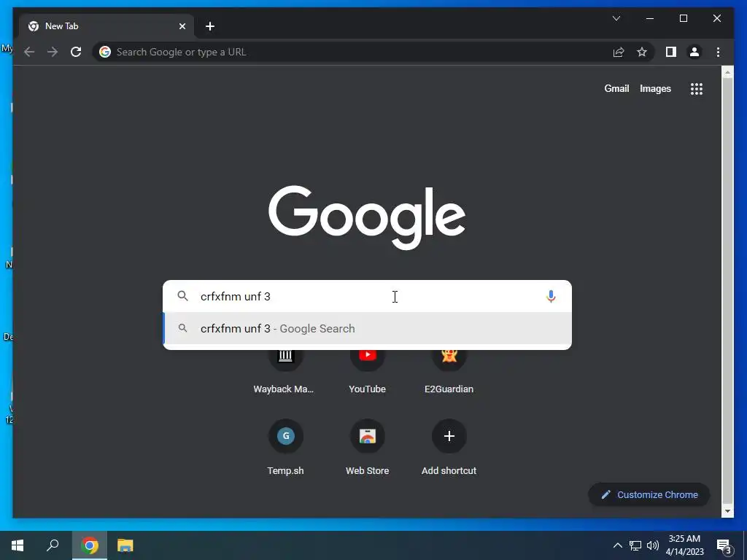Open the tab search dropdown arrow

616,18
